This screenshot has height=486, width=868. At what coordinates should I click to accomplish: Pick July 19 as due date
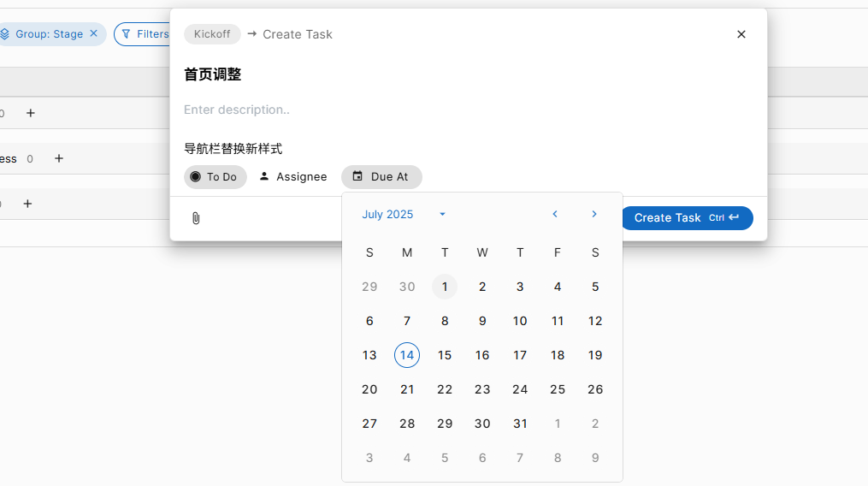pyautogui.click(x=595, y=355)
